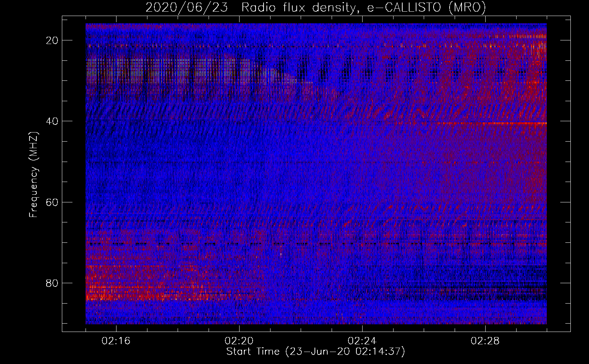
Task: Click the frequency tick label 40
Action: click(52, 121)
